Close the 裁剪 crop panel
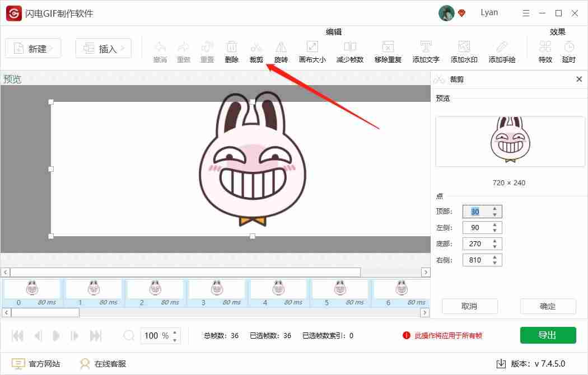This screenshot has height=375, width=588. point(579,79)
